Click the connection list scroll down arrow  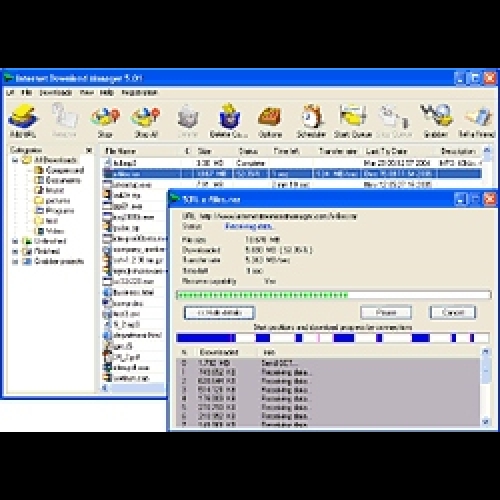click(x=486, y=422)
